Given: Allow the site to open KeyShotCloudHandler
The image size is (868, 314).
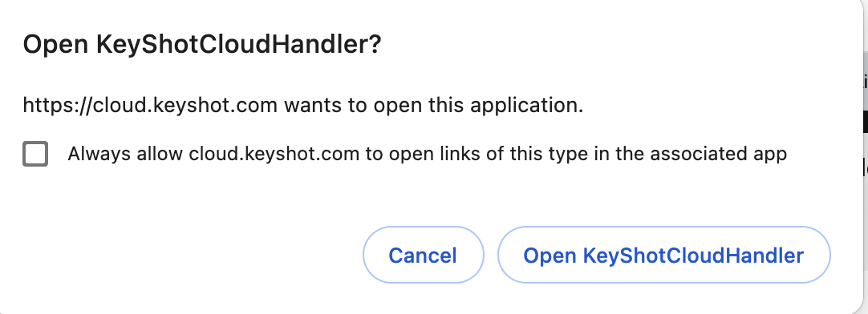Looking at the screenshot, I should point(663,255).
